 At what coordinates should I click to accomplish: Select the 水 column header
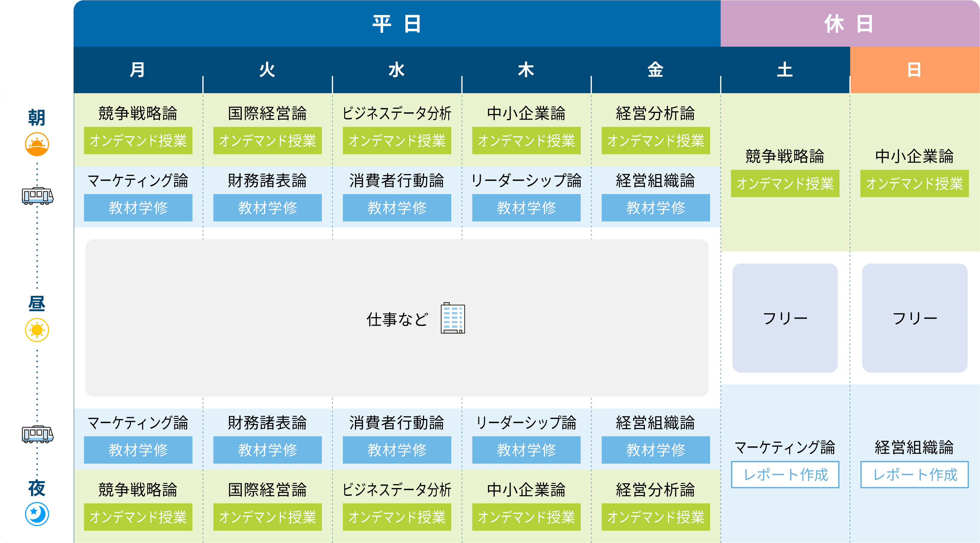[x=397, y=70]
